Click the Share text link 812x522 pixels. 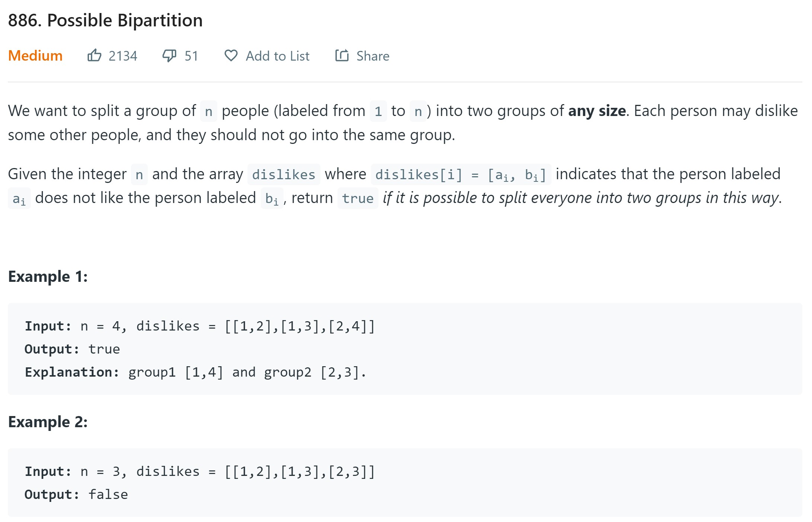pos(373,56)
